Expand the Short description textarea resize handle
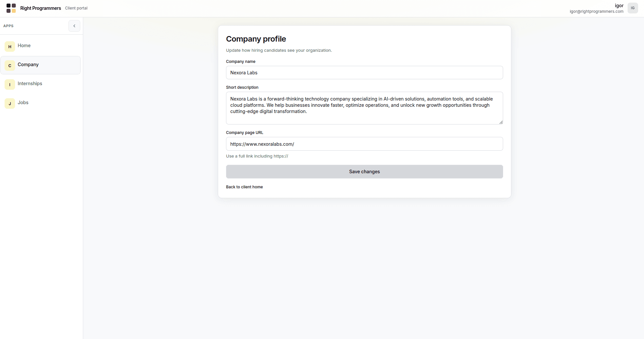Image resolution: width=644 pixels, height=339 pixels. coord(501,122)
